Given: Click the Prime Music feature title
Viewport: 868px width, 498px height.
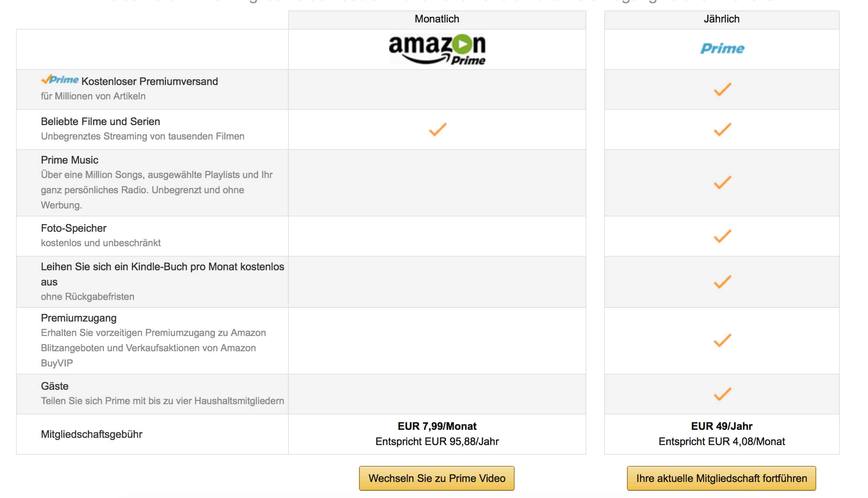Looking at the screenshot, I should point(69,160).
